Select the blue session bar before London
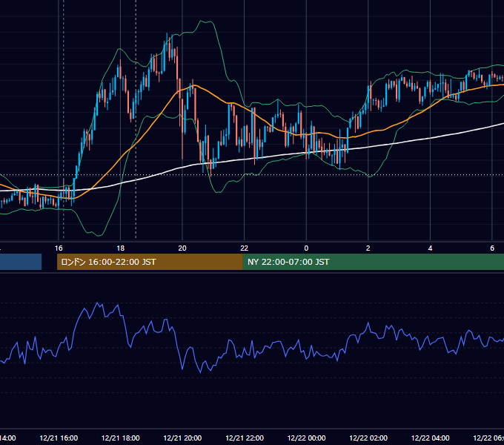504x445 pixels. [21, 262]
